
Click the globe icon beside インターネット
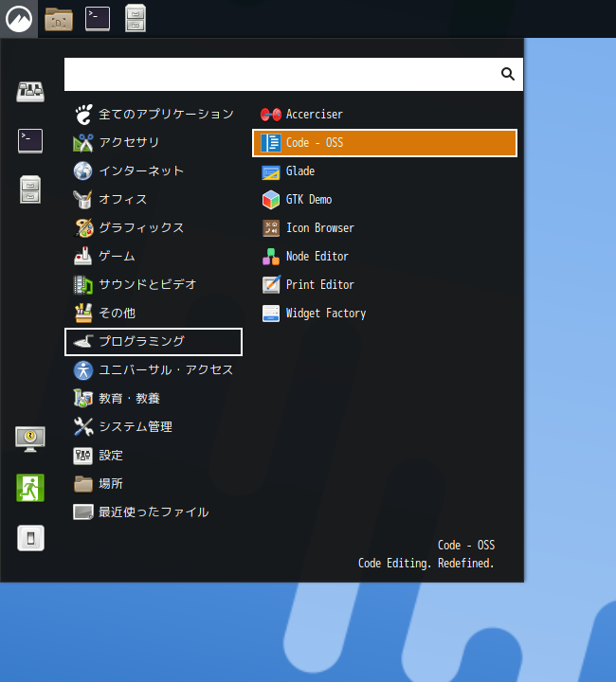[x=82, y=170]
